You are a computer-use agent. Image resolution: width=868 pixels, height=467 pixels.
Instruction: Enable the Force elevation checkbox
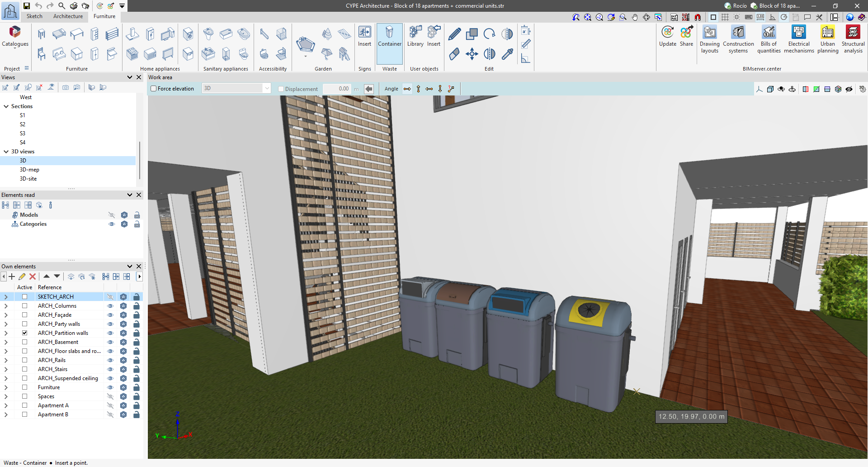(x=154, y=89)
